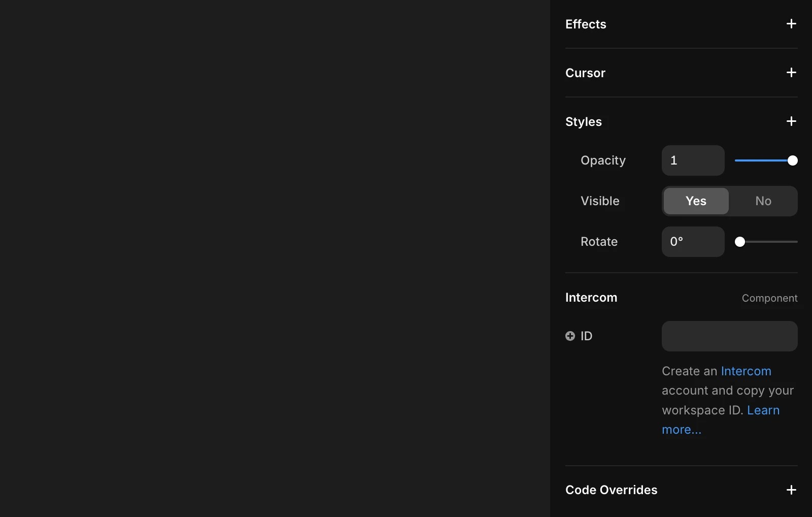The width and height of the screenshot is (812, 517).
Task: Add a new effect with the Effects plus icon
Action: (791, 24)
